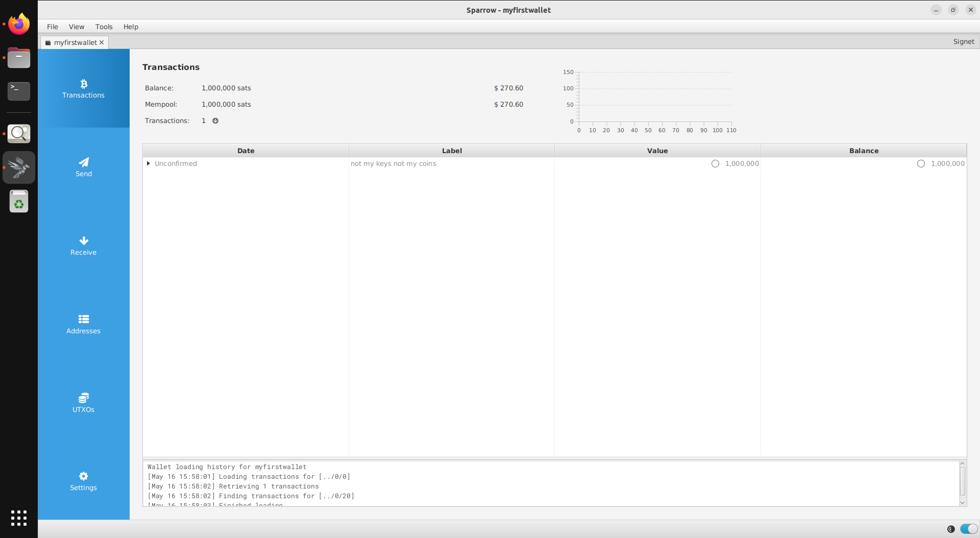
Task: Click the 1,000,000 amount in Value column
Action: pyautogui.click(x=742, y=164)
